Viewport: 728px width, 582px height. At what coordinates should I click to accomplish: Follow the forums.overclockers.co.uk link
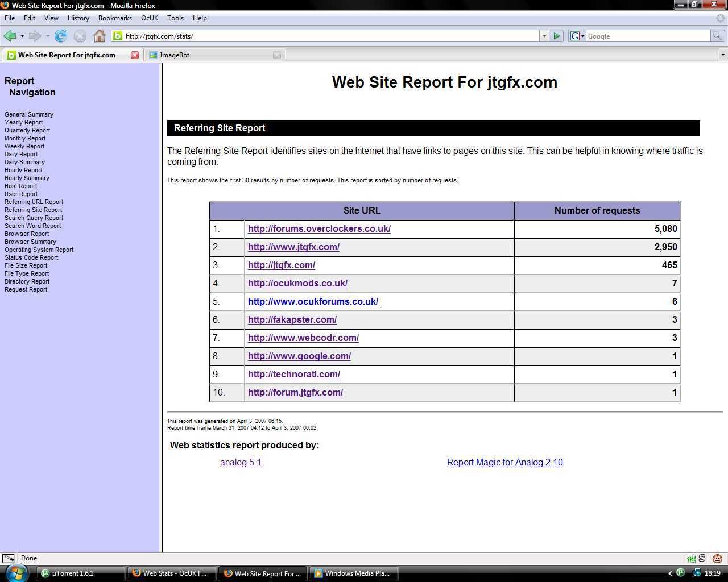click(x=319, y=228)
